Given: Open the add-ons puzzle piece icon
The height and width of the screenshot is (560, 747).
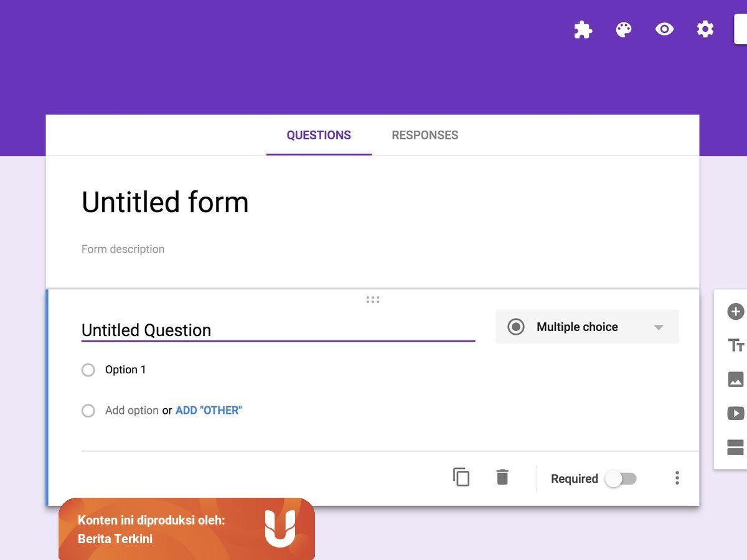Looking at the screenshot, I should click(583, 29).
